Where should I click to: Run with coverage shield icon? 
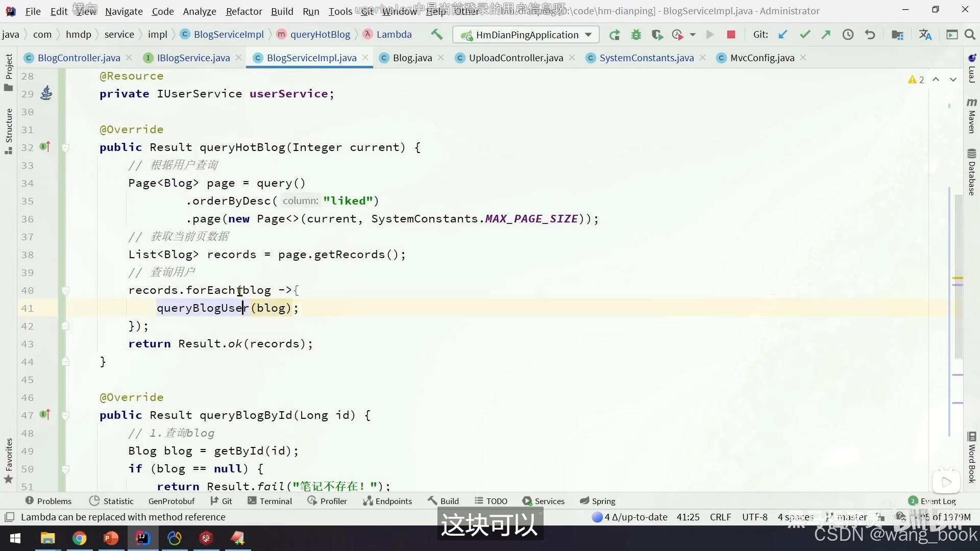[657, 35]
